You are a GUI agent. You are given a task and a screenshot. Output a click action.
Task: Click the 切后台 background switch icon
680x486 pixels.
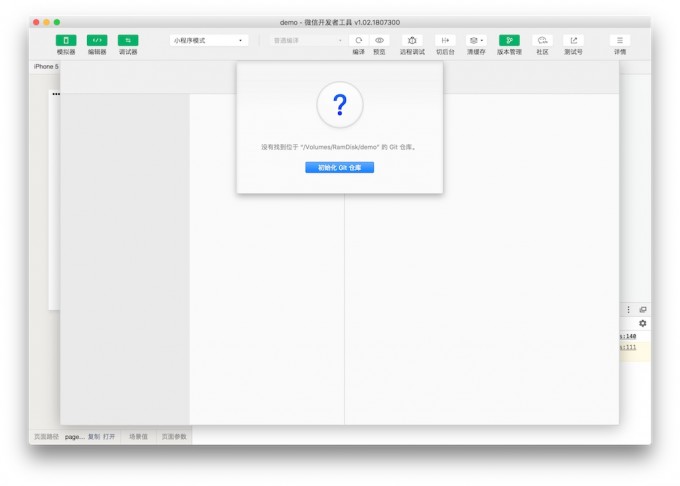click(x=445, y=40)
